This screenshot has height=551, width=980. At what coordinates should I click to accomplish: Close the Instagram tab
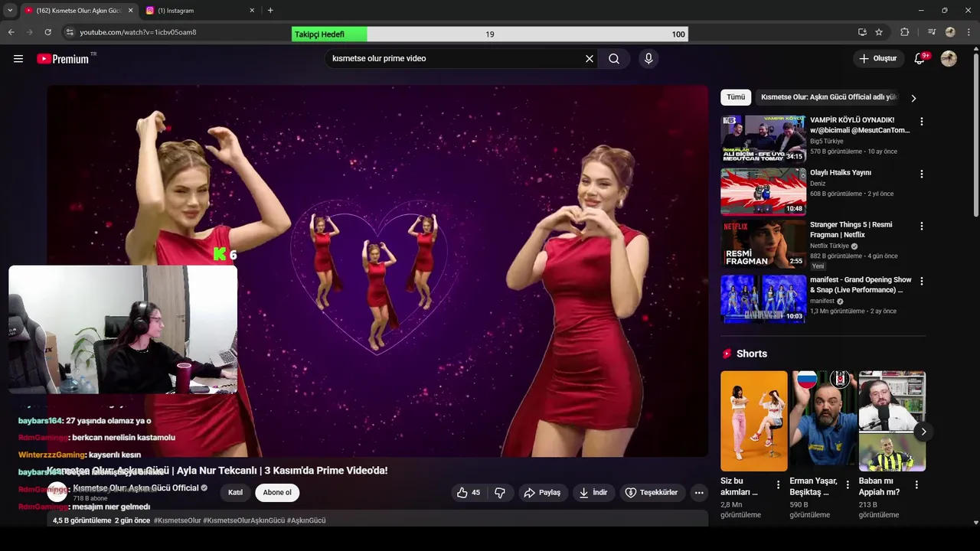click(x=252, y=11)
